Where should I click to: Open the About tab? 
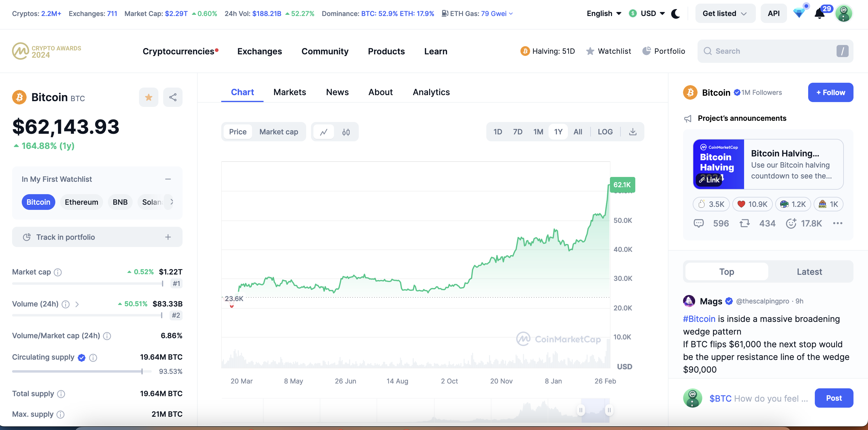(381, 92)
